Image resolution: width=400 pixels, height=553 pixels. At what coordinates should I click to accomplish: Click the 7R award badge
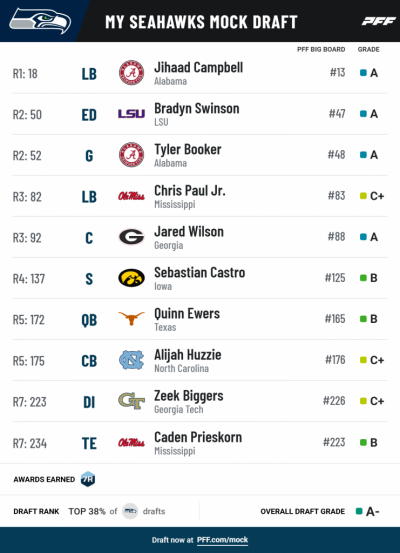(87, 479)
